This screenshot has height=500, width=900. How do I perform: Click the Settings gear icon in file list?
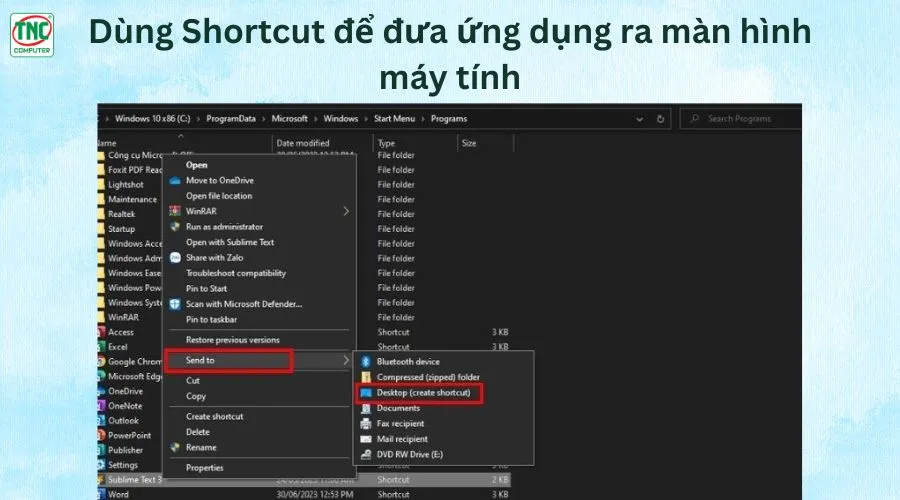tap(102, 465)
